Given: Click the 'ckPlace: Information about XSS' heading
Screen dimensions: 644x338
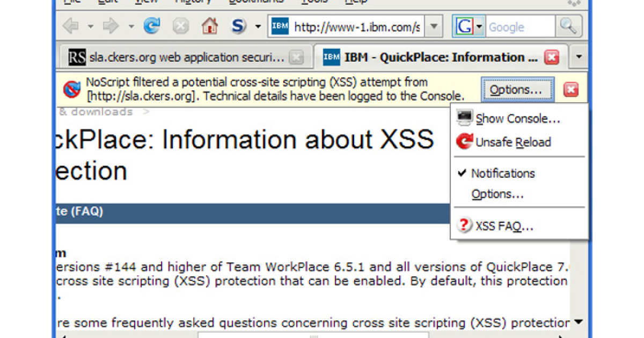Looking at the screenshot, I should [244, 140].
